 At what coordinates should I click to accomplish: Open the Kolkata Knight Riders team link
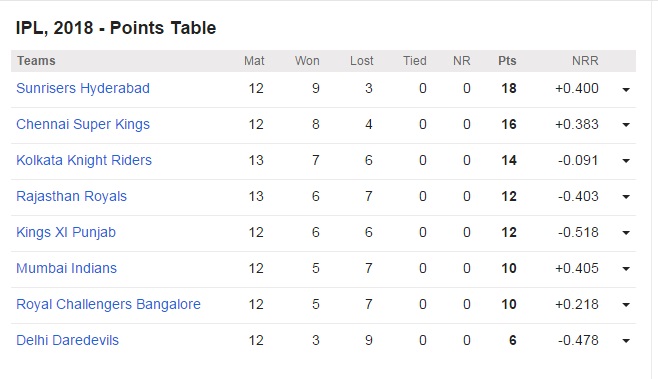click(x=84, y=160)
